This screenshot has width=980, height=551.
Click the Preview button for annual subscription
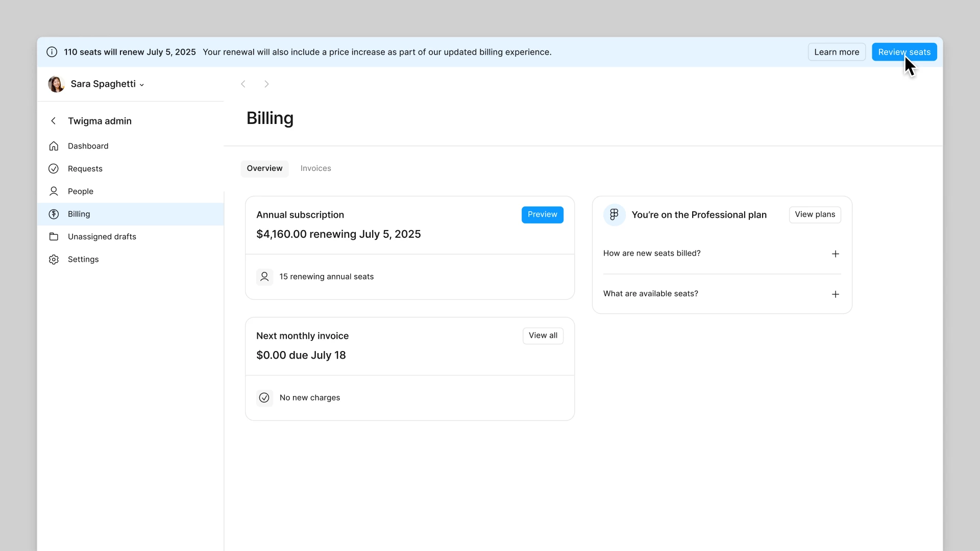click(x=542, y=215)
